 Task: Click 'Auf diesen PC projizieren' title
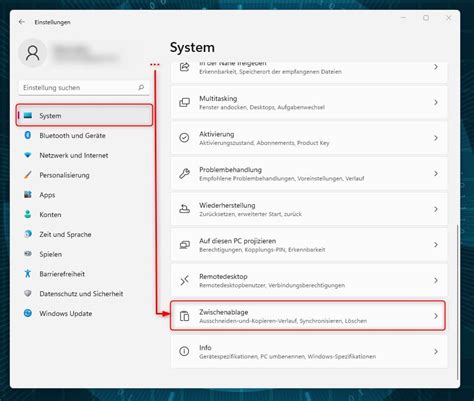click(x=238, y=241)
